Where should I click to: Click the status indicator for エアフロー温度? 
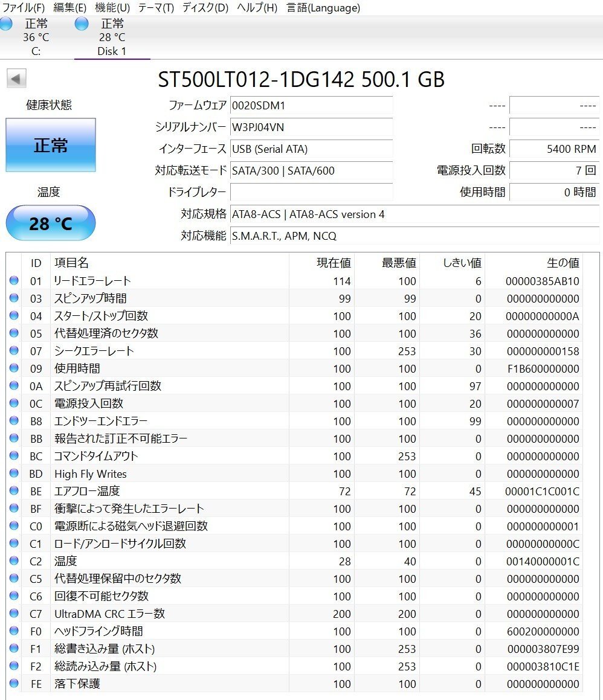pos(15,491)
